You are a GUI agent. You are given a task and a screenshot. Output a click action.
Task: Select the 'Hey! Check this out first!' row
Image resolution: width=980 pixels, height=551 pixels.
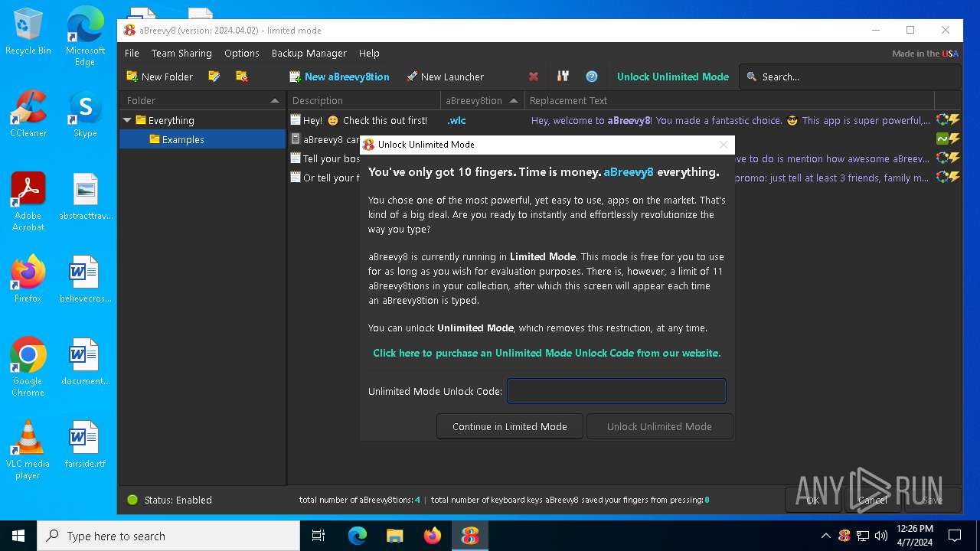624,120
